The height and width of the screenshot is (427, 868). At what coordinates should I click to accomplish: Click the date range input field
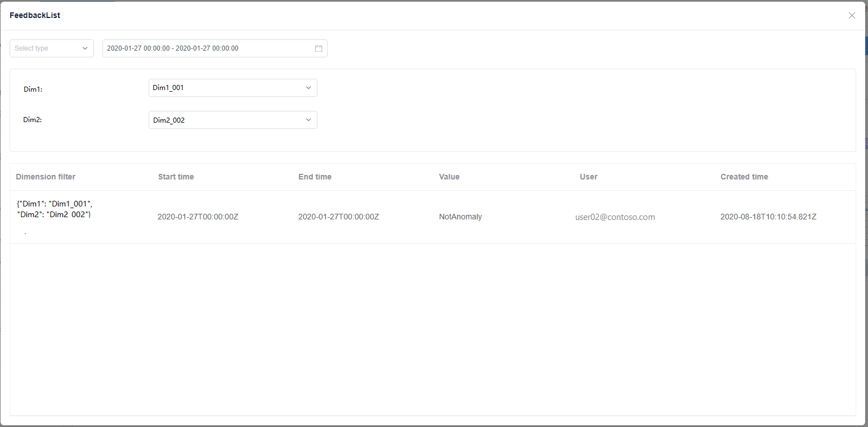[208, 48]
